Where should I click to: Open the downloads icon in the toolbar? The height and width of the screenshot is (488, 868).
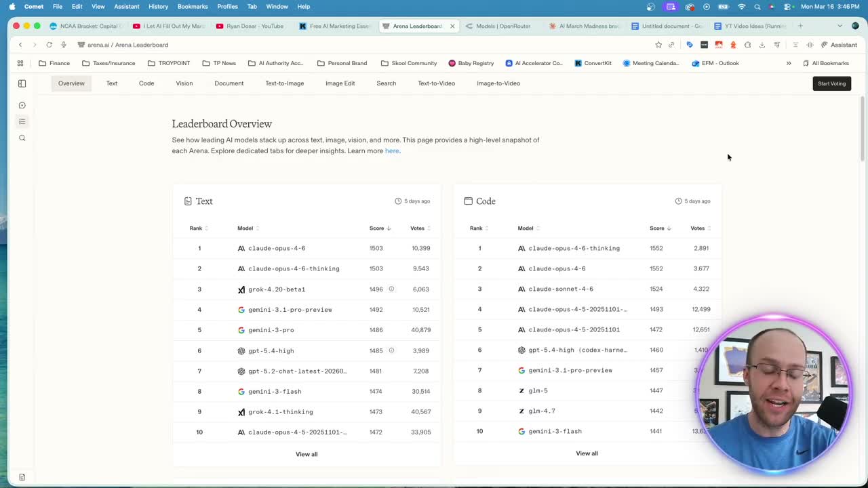[x=762, y=45]
